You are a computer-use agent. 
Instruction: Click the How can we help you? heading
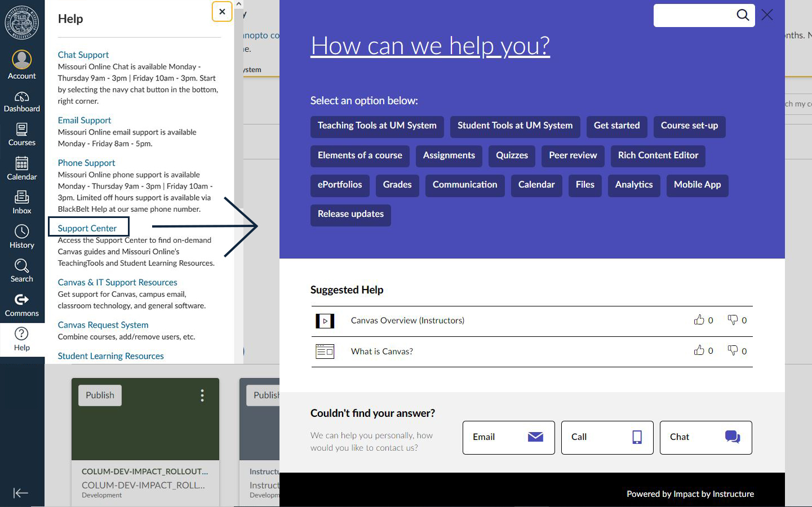[430, 46]
